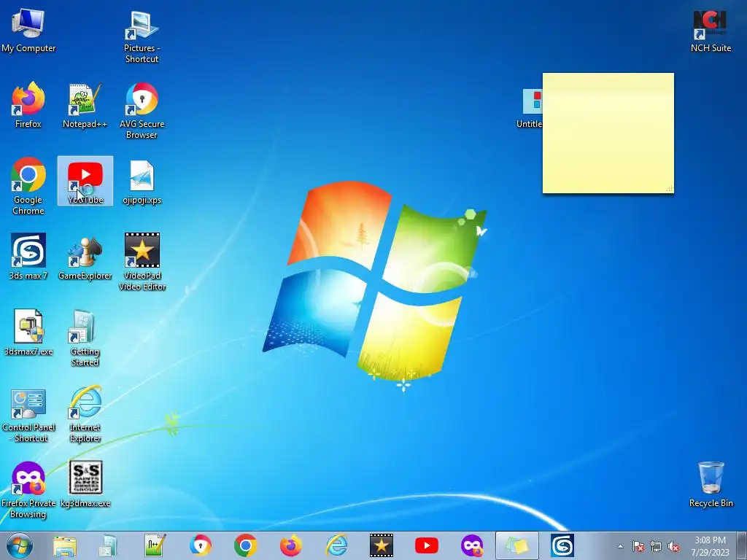Image resolution: width=747 pixels, height=560 pixels.
Task: Select the Pictures - Shortcut desktop icon
Action: click(142, 36)
